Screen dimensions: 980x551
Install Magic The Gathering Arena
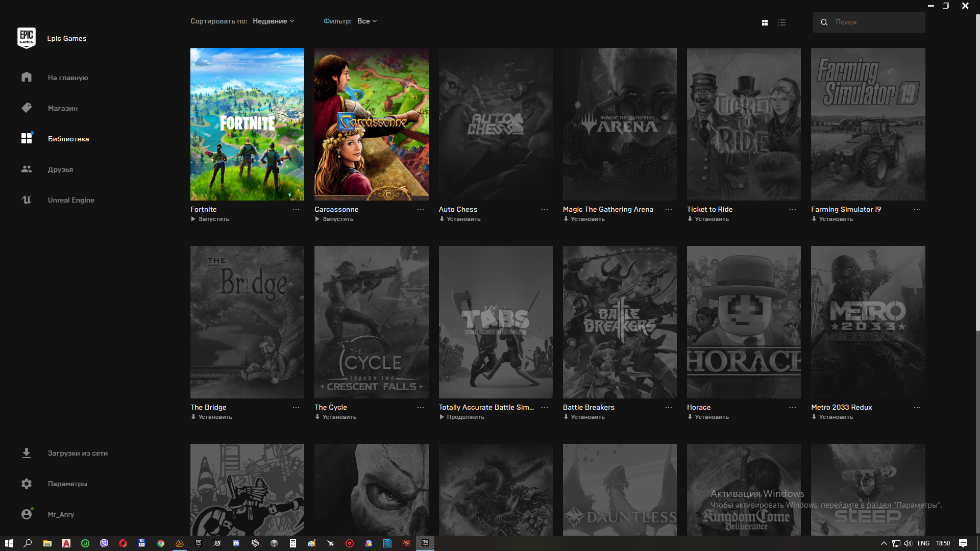[584, 219]
